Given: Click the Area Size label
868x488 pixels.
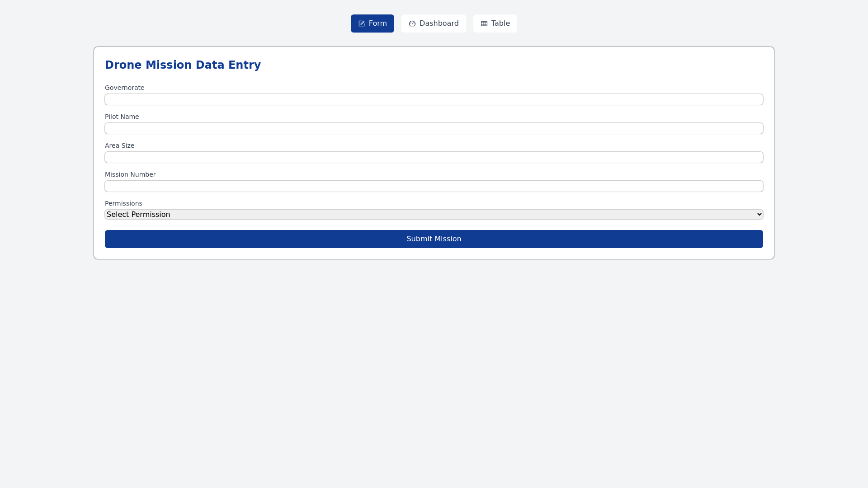Looking at the screenshot, I should point(119,145).
